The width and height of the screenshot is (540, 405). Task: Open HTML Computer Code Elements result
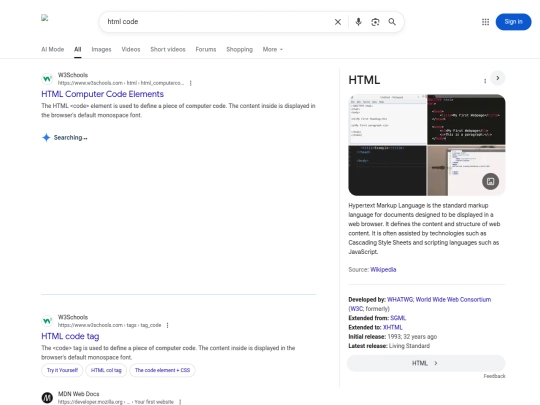pyautogui.click(x=103, y=94)
